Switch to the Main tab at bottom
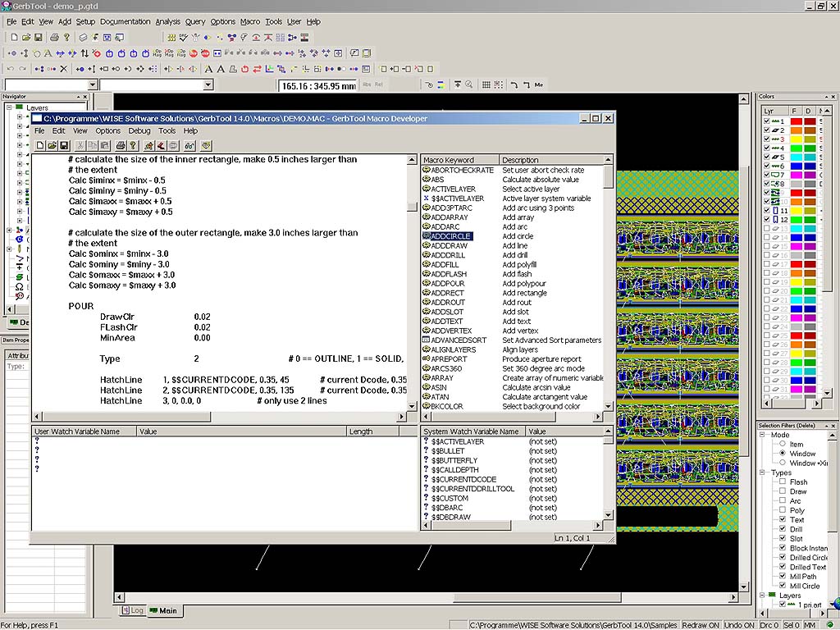This screenshot has width=840, height=630. (163, 610)
